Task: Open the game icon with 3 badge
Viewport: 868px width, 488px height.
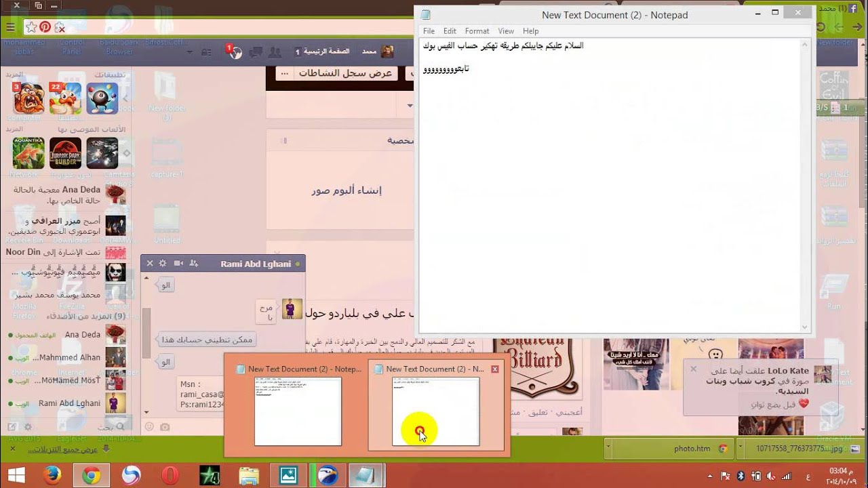Action: tap(28, 98)
